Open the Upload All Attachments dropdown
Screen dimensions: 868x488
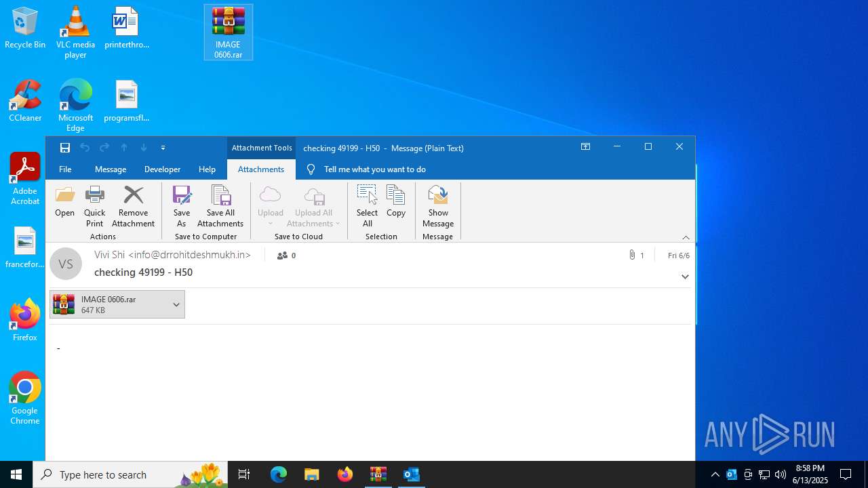point(313,207)
